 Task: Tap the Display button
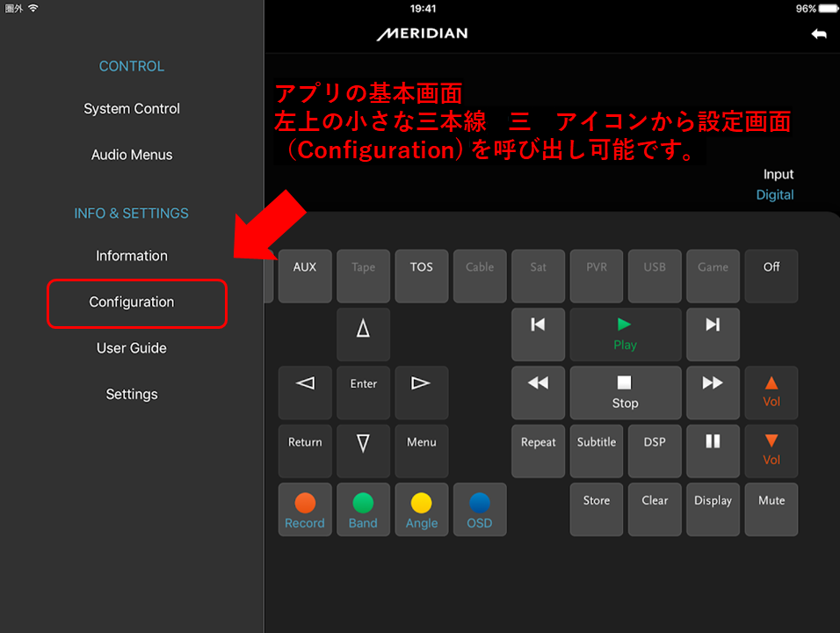(x=713, y=510)
